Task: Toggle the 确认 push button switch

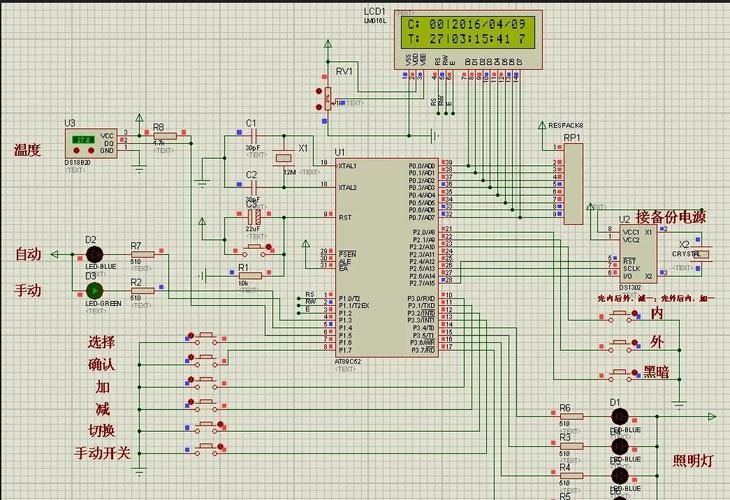Action: click(205, 360)
